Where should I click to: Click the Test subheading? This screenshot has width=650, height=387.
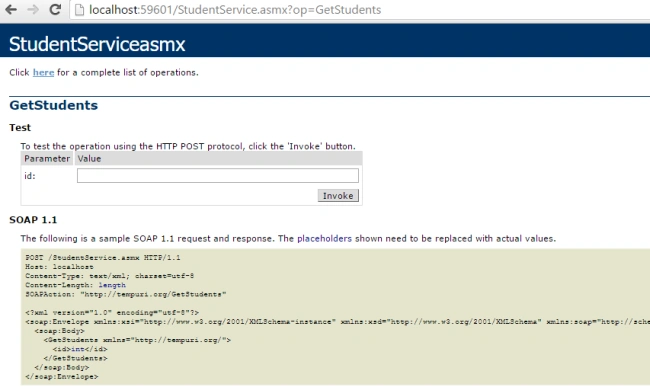click(20, 128)
